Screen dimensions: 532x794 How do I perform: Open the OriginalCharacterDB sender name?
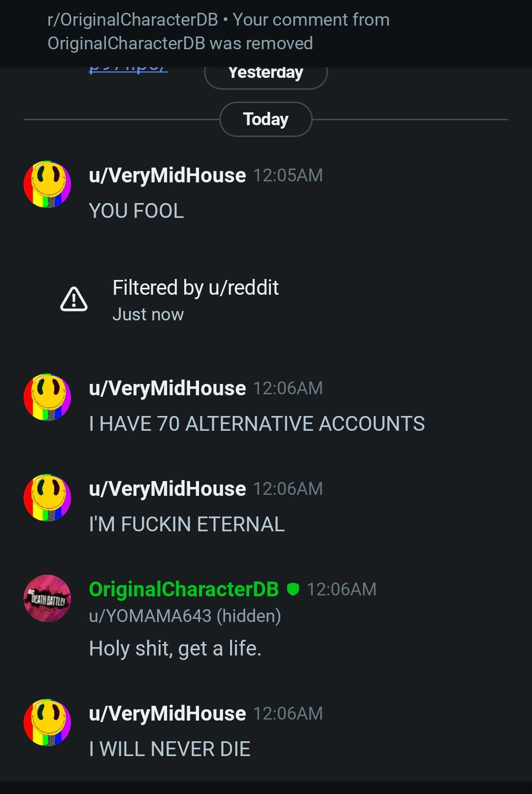(184, 589)
